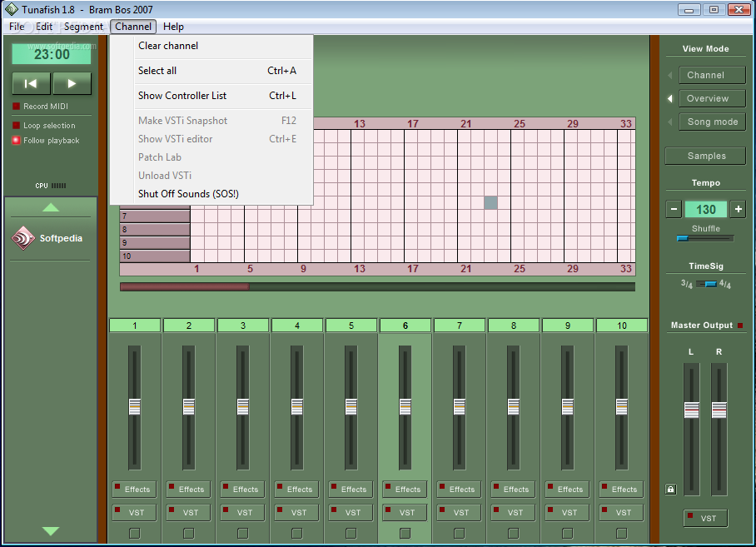Toggle Record MIDI indicator
This screenshot has width=756, height=547.
click(x=17, y=106)
